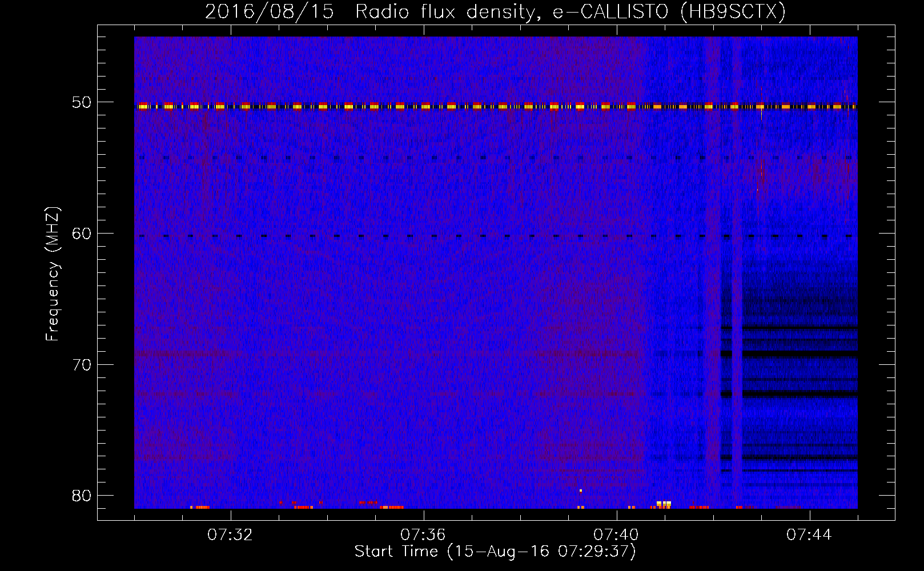Click the "Frequency (MHZ)" y-axis label
Image resolution: width=924 pixels, height=571 pixels.
click(53, 274)
